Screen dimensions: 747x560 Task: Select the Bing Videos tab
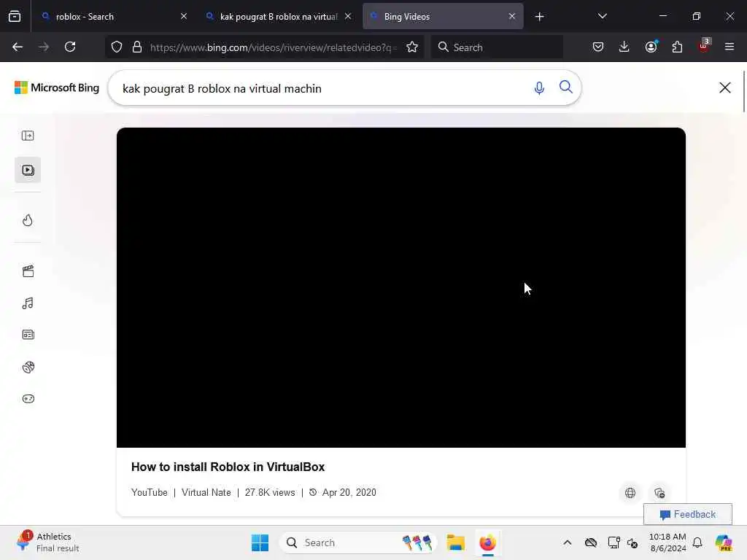point(443,17)
